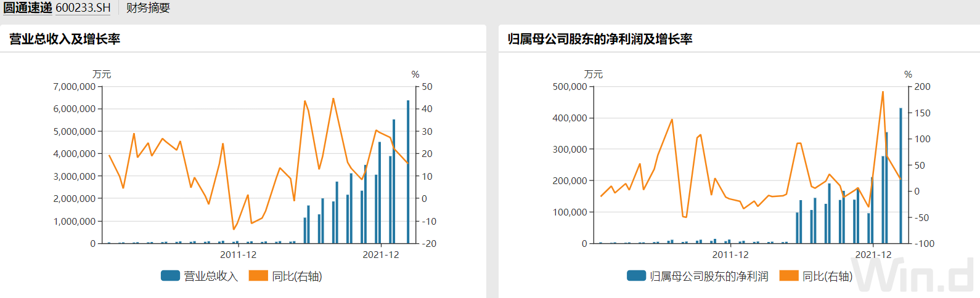Click the net profit growth line peak near 200
The height and width of the screenshot is (298, 980).
(x=883, y=92)
